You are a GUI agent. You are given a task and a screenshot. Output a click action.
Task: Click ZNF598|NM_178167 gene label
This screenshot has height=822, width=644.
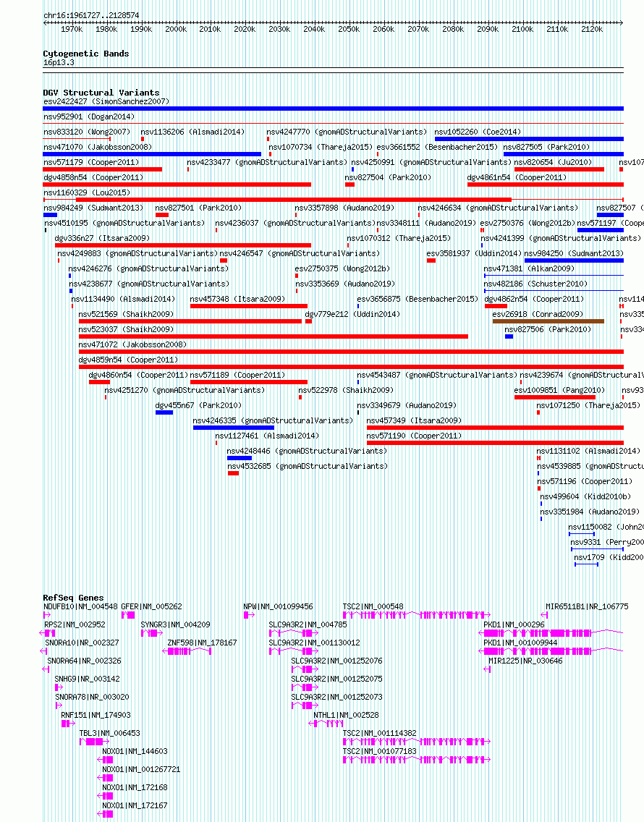coord(202,643)
